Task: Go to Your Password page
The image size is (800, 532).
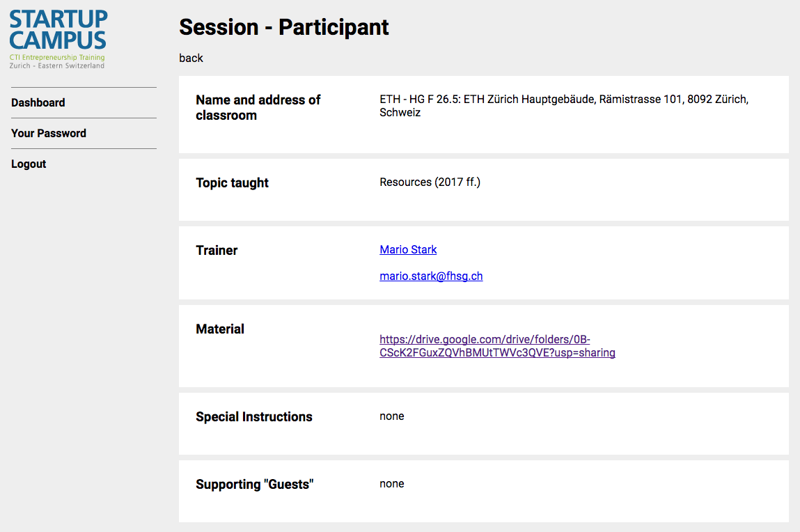Action: [x=49, y=133]
